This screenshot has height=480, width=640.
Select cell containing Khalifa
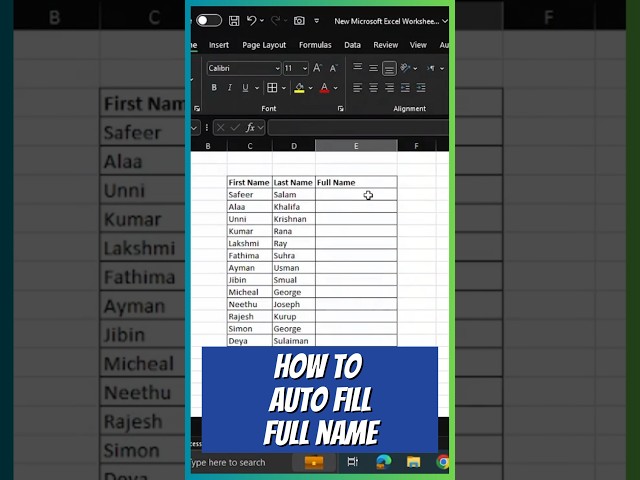[x=294, y=207]
